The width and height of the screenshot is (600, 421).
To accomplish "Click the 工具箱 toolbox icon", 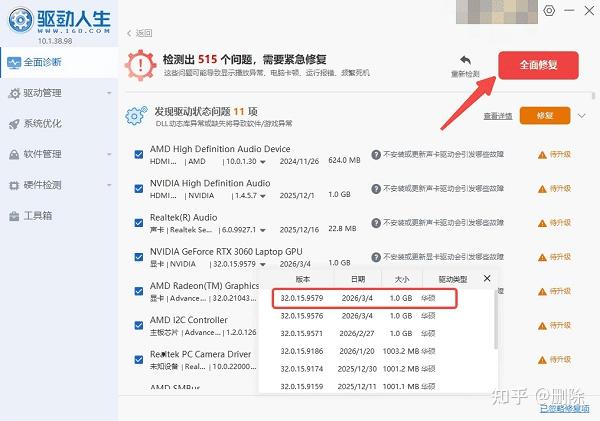I will point(14,216).
